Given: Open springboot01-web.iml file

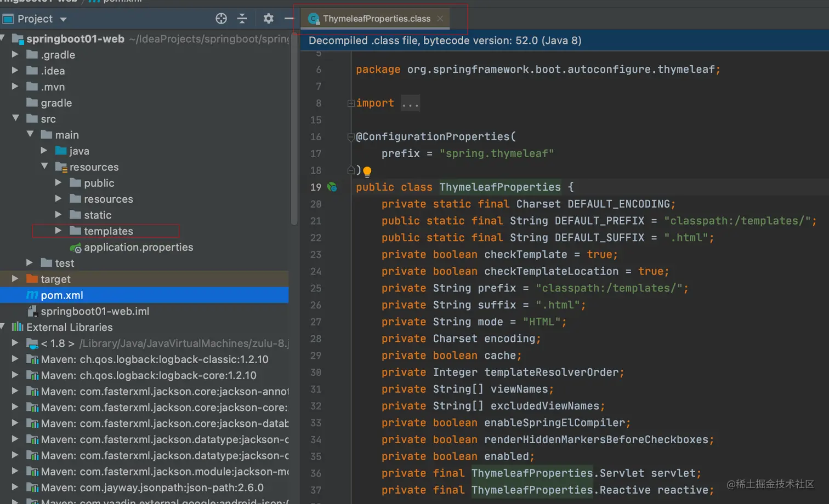Looking at the screenshot, I should point(94,311).
